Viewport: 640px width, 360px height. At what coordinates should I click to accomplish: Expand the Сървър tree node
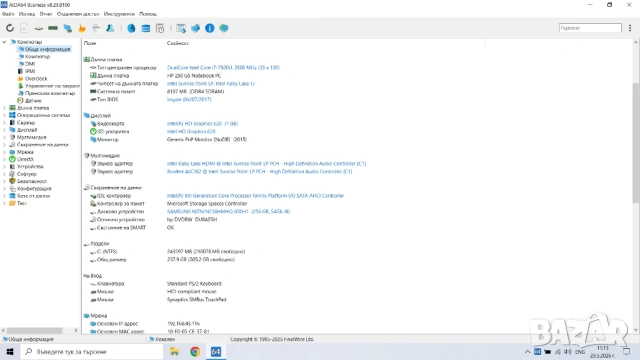(4, 122)
